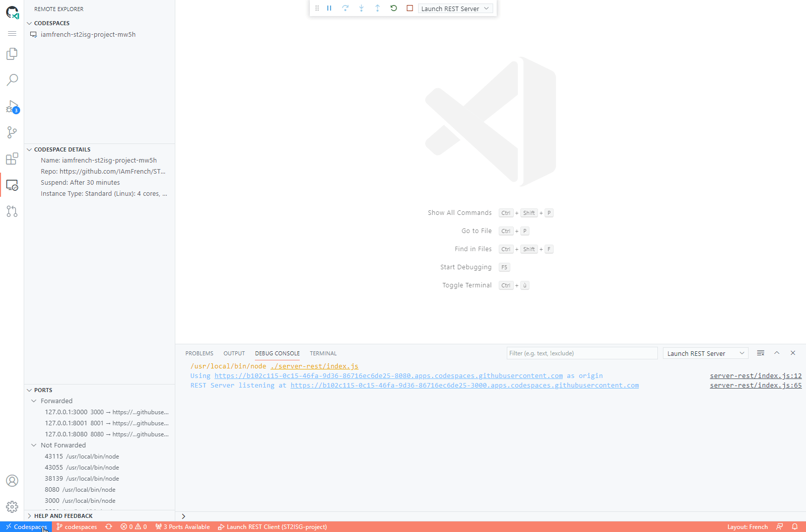
Task: Select not-forwarded port 38139
Action: point(99,479)
